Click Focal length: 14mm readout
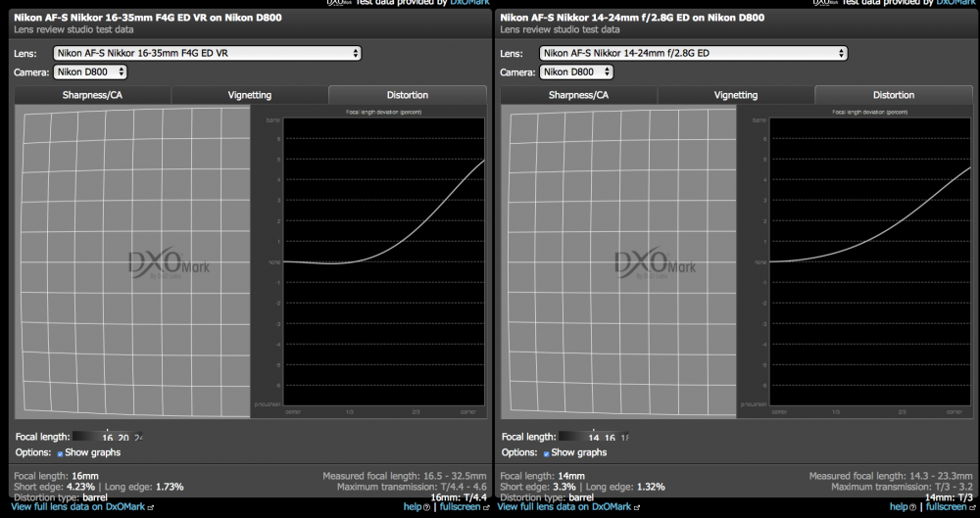This screenshot has width=980, height=518. coord(543,476)
